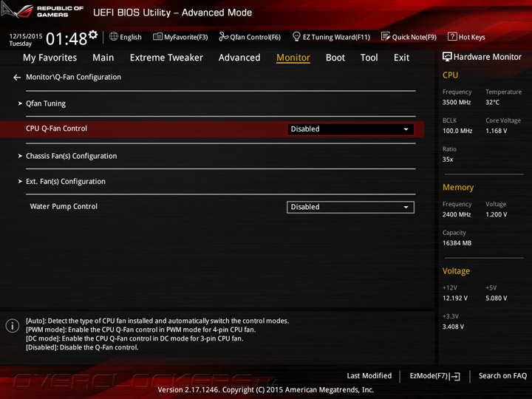Click the Voltage section heading
The height and width of the screenshot is (399, 532).
(456, 271)
